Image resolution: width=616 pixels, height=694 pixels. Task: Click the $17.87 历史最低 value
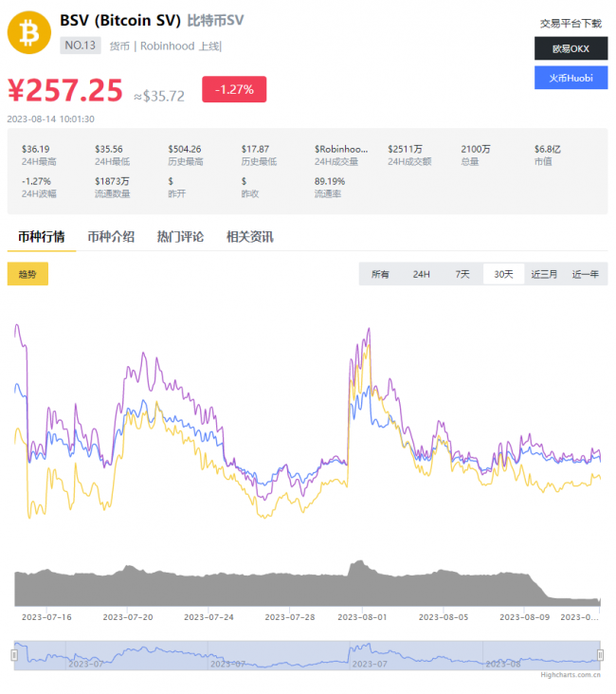255,149
